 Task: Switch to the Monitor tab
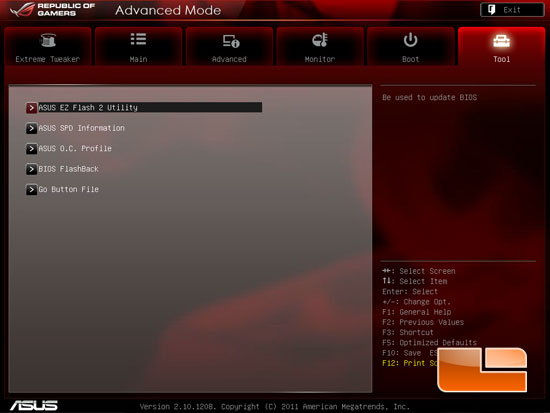click(x=320, y=46)
